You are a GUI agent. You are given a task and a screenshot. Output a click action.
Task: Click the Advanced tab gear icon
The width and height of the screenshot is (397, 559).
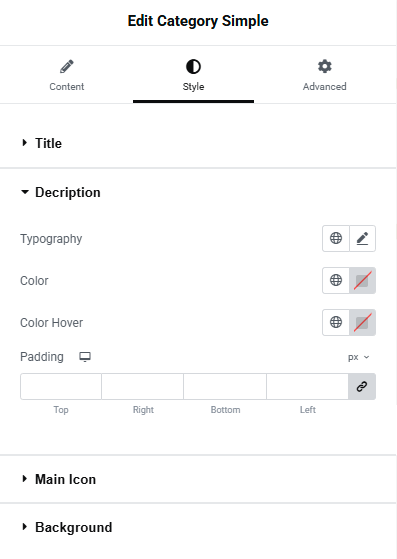pyautogui.click(x=325, y=66)
